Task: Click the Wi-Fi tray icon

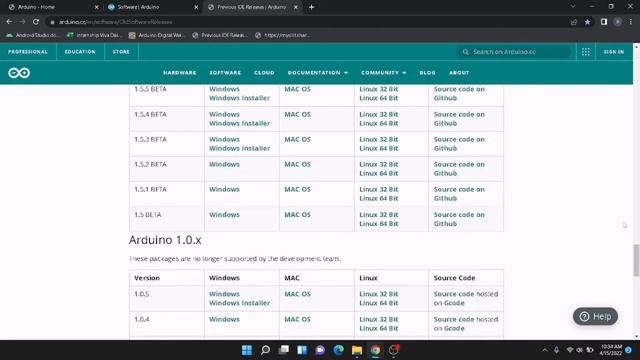Action: pos(570,350)
